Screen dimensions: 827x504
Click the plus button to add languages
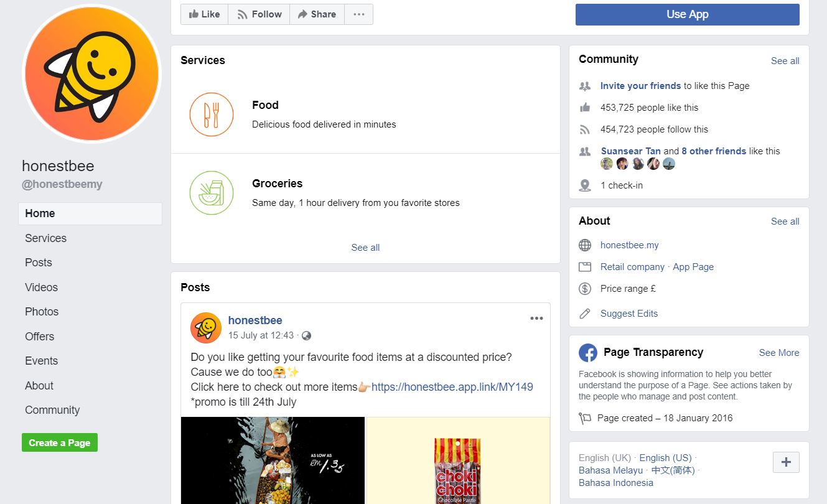(x=786, y=462)
